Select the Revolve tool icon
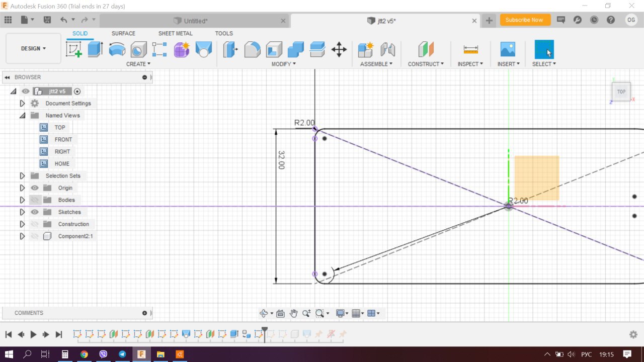This screenshot has height=362, width=644. coord(117,49)
